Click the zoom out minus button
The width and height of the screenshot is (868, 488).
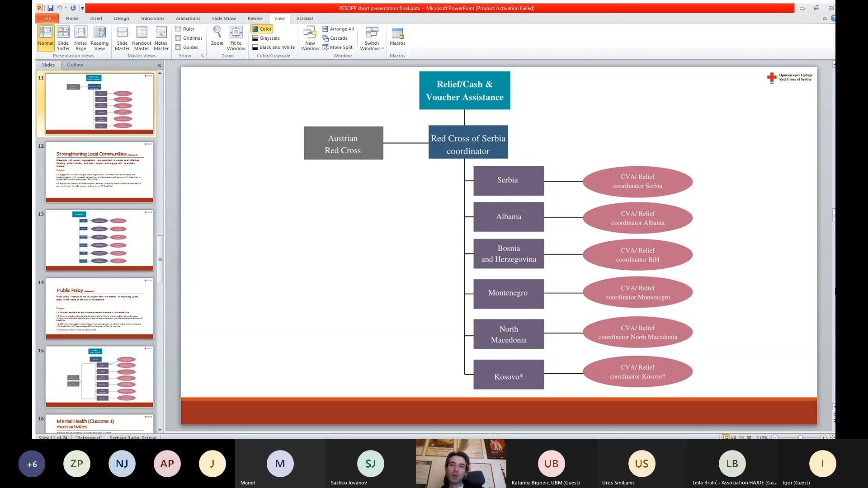[x=775, y=437]
